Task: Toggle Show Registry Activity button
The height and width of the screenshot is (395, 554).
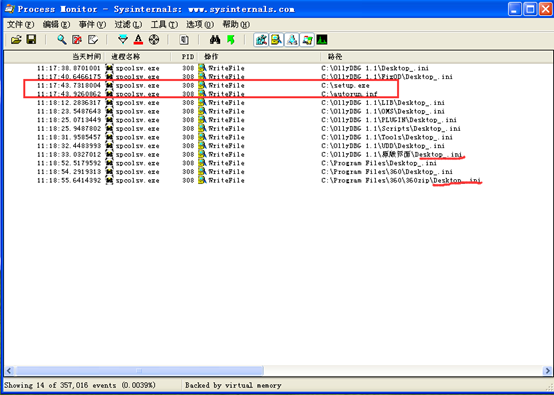Action: [261, 40]
